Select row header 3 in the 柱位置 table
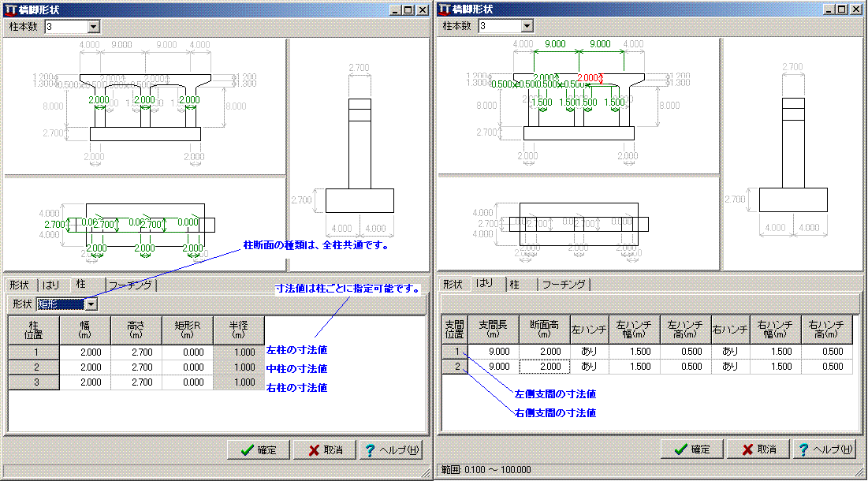The width and height of the screenshot is (868, 481). (x=33, y=382)
